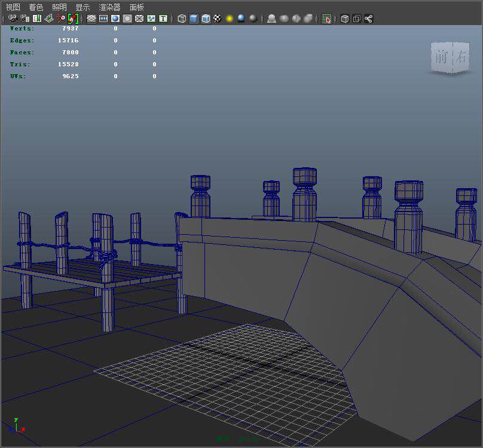Toggle the viewport Grid display

point(91,19)
